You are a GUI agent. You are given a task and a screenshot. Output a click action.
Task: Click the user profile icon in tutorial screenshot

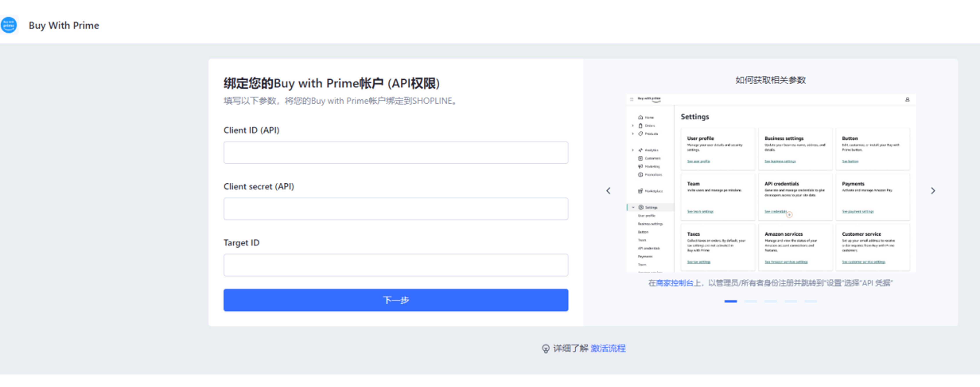(907, 99)
